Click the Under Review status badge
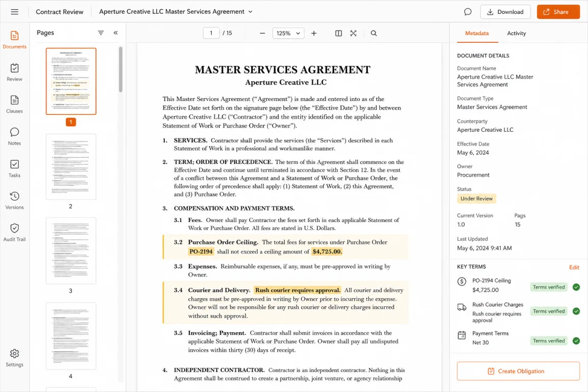This screenshot has height=392, width=588. pyautogui.click(x=476, y=199)
